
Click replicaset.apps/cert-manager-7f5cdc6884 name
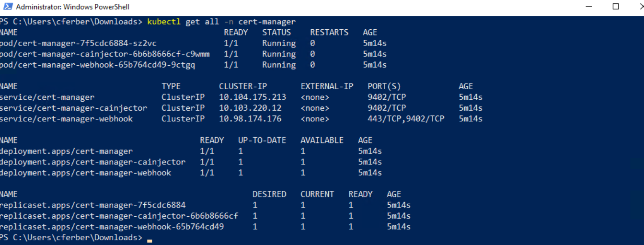tap(92, 205)
